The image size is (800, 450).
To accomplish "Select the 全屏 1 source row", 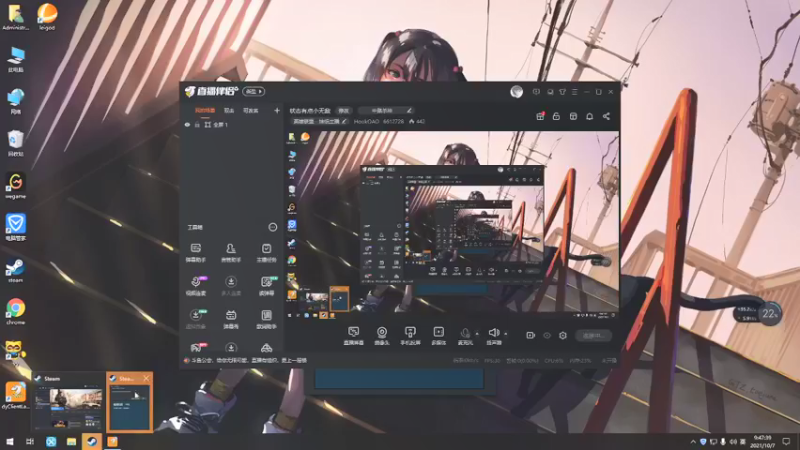I will (x=232, y=124).
